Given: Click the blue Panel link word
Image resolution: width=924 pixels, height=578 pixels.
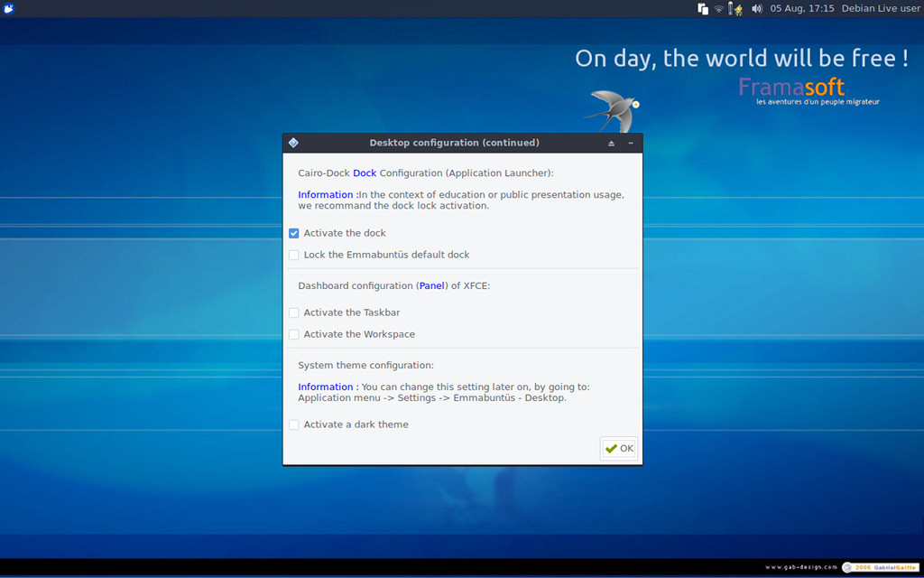Looking at the screenshot, I should pyautogui.click(x=432, y=286).
